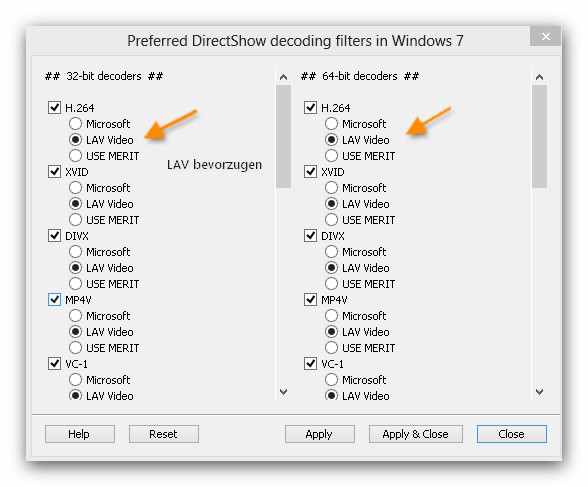Select Microsoft for 64-bit H.264
Image resolution: width=588 pixels, height=487 pixels.
(x=332, y=123)
